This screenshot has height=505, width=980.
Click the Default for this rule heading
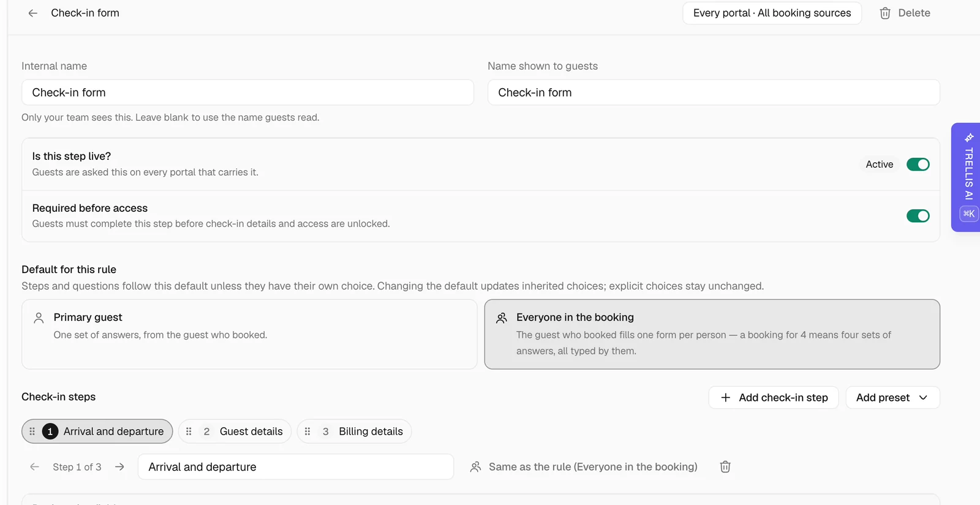(x=69, y=269)
